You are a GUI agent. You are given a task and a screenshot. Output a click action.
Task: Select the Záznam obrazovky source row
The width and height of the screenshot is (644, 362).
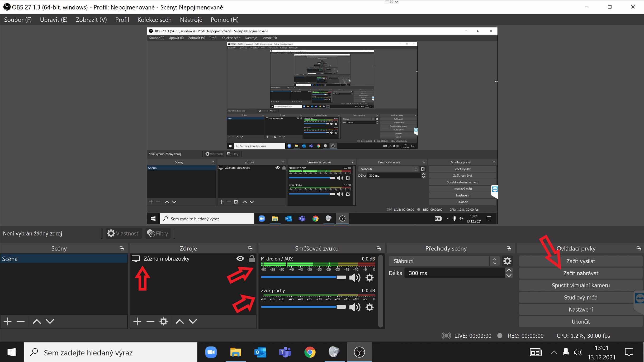tap(193, 259)
